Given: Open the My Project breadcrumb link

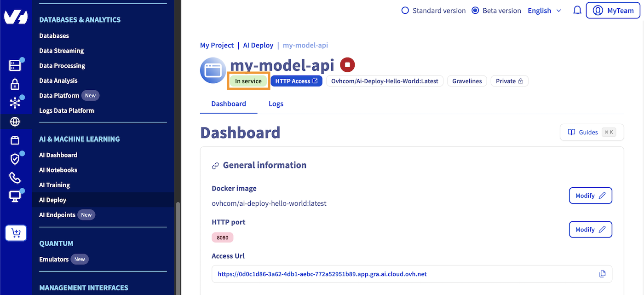Looking at the screenshot, I should tap(217, 45).
